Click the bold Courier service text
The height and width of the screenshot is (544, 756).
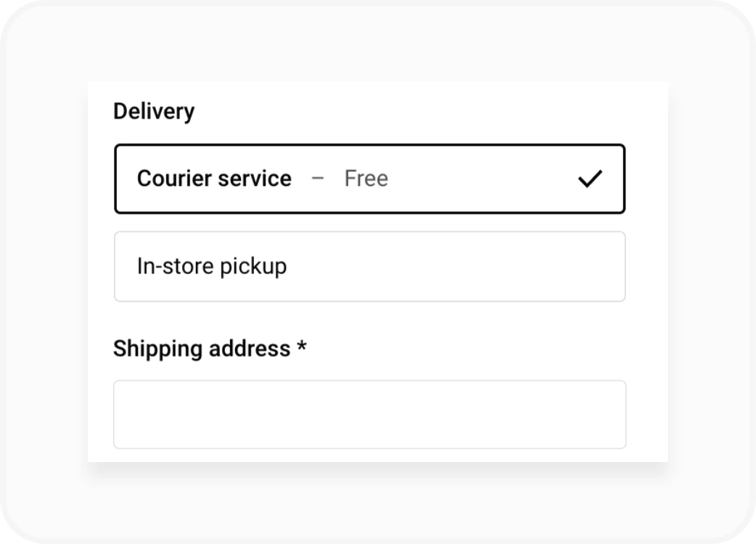pyautogui.click(x=215, y=178)
